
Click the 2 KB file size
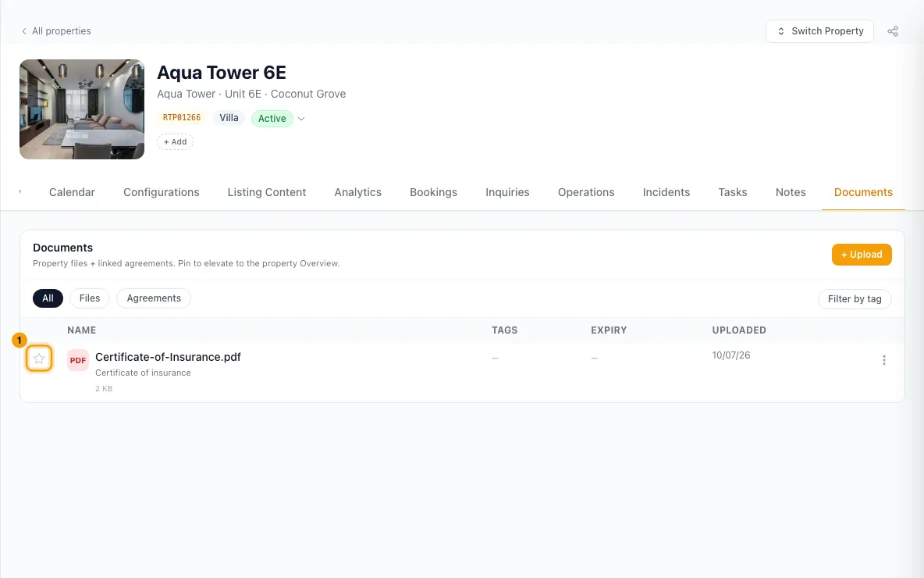point(104,389)
